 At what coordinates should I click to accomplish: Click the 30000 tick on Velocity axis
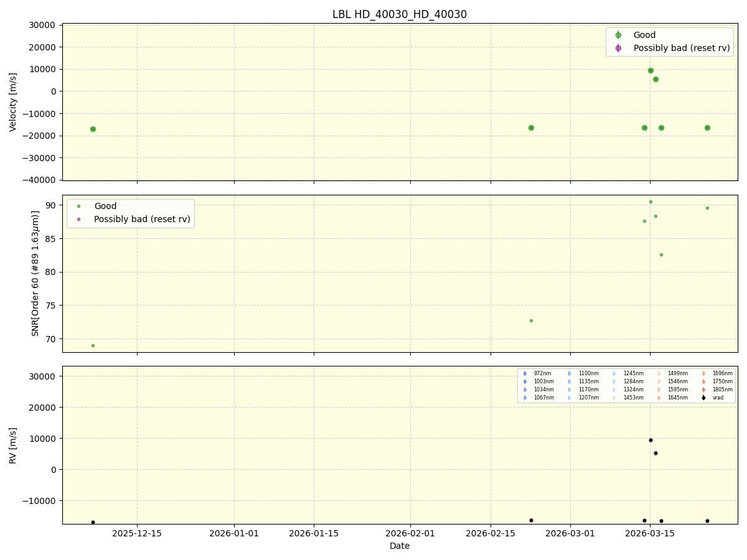point(43,25)
